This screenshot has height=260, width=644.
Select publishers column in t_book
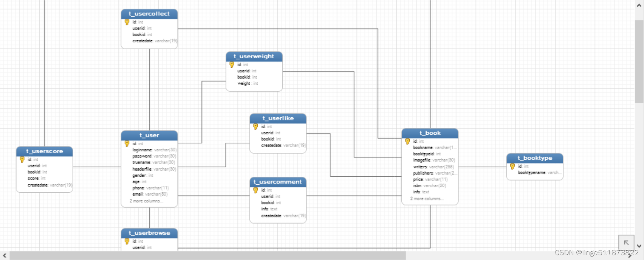click(x=435, y=173)
